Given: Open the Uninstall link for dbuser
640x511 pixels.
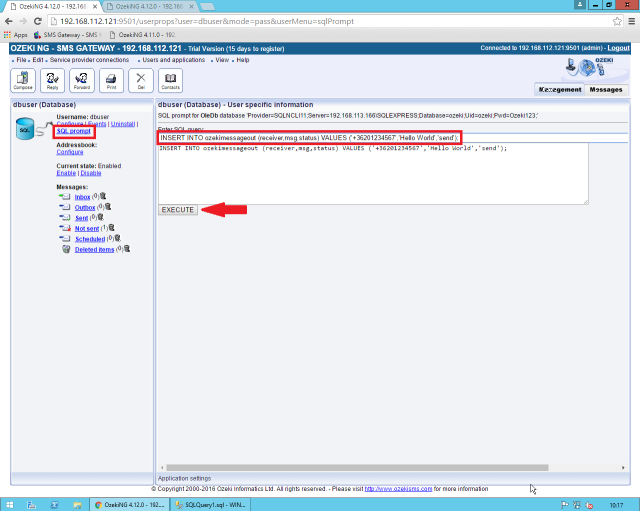Looking at the screenshot, I should coord(123,124).
